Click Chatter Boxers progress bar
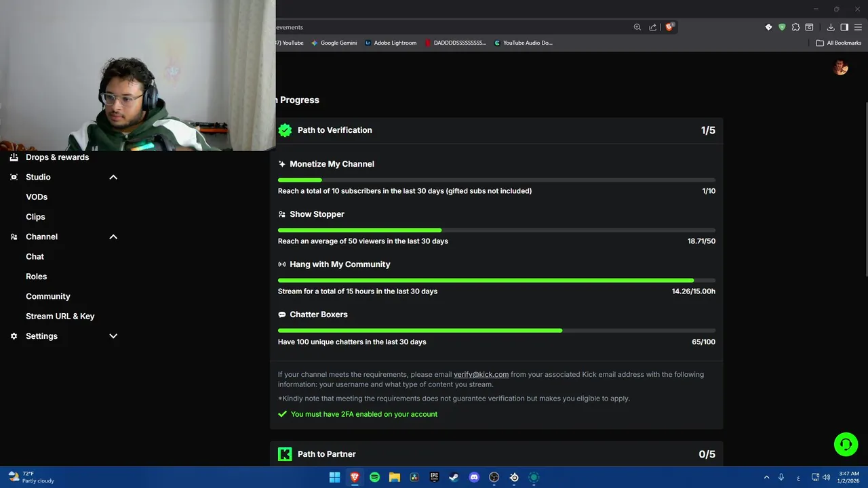 (x=496, y=330)
